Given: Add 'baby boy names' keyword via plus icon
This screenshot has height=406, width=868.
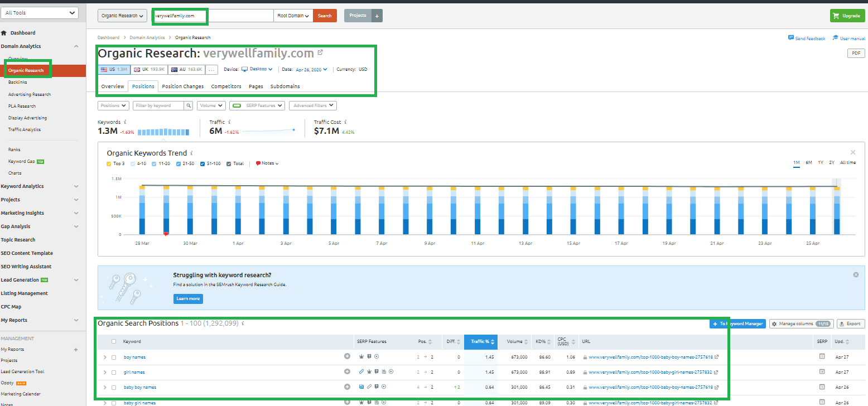Looking at the screenshot, I should [x=347, y=386].
